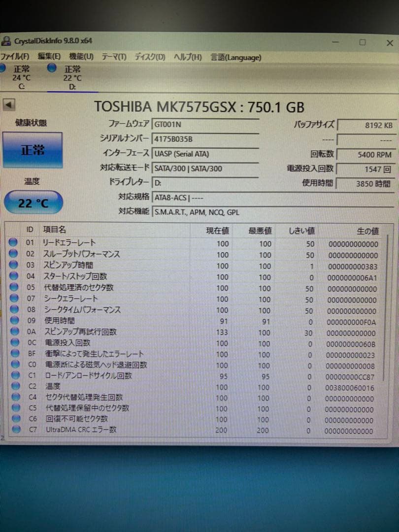399x532 pixels.
Task: Click the status icon for attribute 05
Action: (14, 287)
